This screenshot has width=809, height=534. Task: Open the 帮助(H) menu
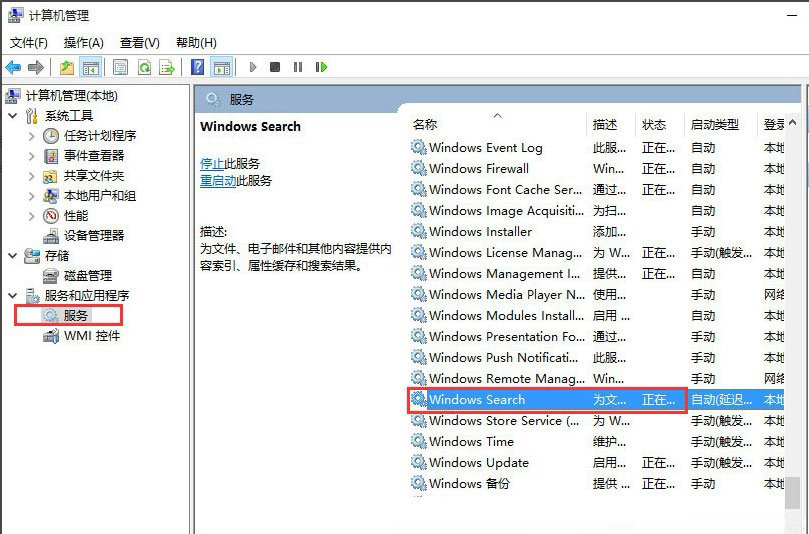[196, 42]
